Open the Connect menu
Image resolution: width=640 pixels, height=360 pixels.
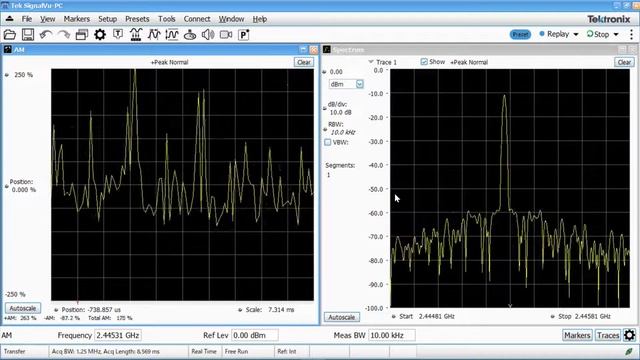pyautogui.click(x=197, y=19)
